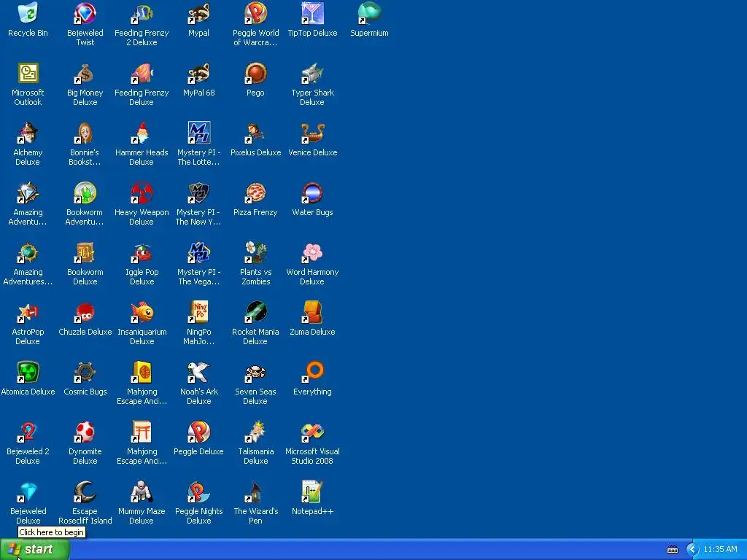Screen dimensions: 747x560
Task: Click the Word Harmony Deluxe flower icon
Action: point(312,252)
